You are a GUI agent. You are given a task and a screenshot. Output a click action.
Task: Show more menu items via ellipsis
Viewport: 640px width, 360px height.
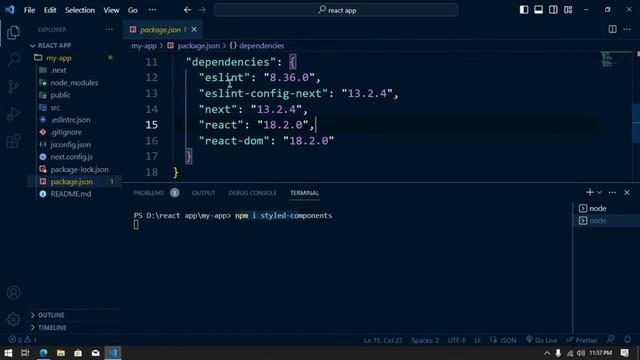pyautogui.click(x=152, y=10)
